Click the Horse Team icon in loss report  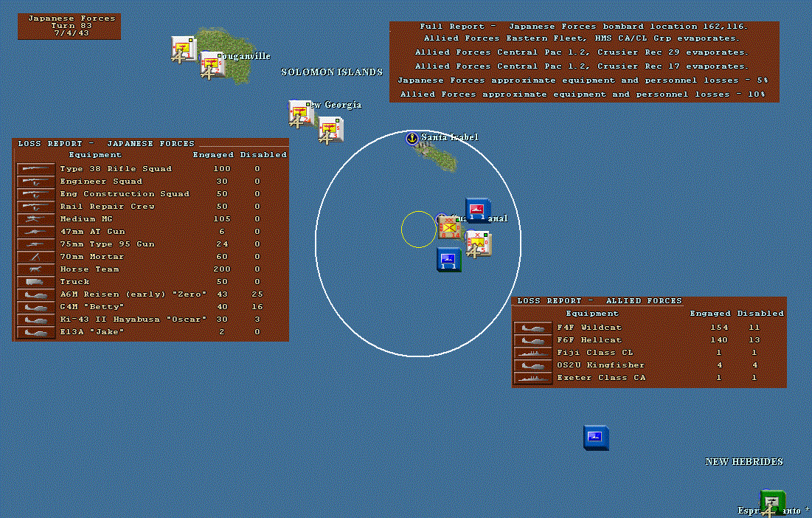coord(35,269)
